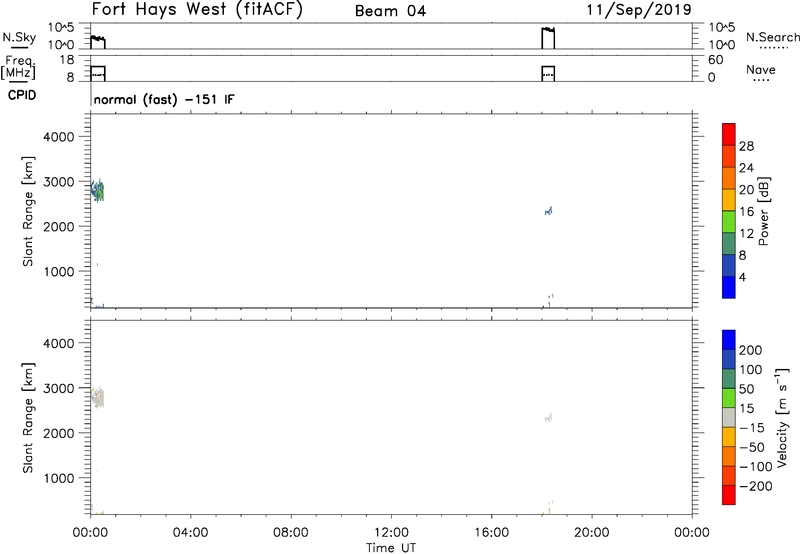Click velocity echo cluster near 2800 km
This screenshot has width=800, height=554.
pos(97,397)
